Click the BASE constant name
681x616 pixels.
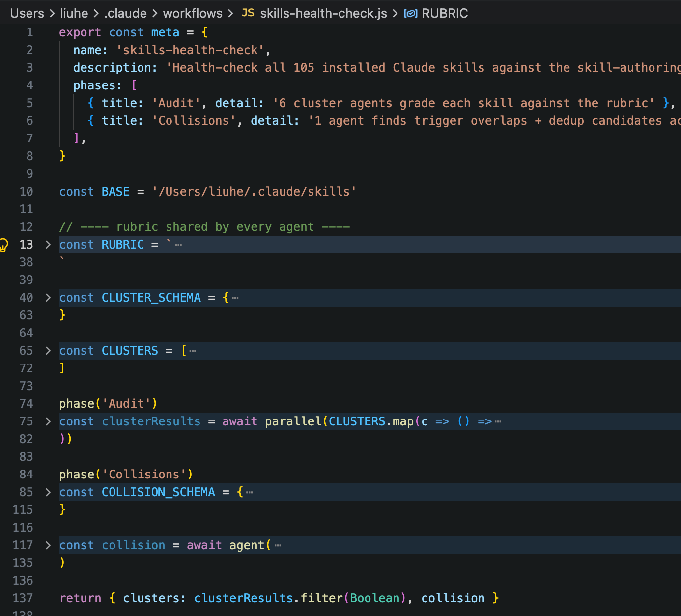pyautogui.click(x=115, y=192)
